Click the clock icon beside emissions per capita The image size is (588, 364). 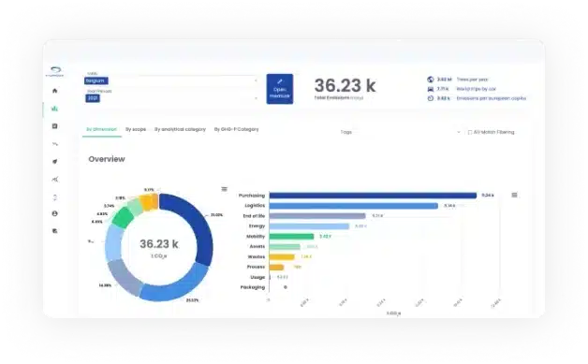tap(431, 98)
